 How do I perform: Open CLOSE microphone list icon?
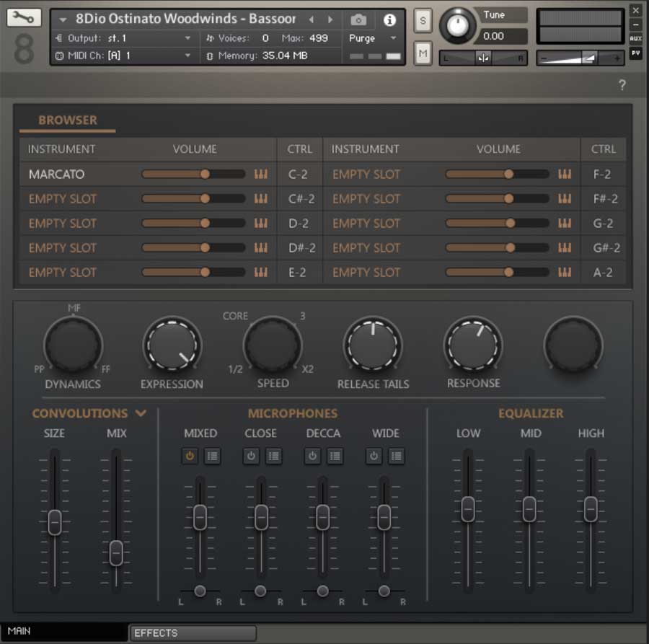[273, 456]
